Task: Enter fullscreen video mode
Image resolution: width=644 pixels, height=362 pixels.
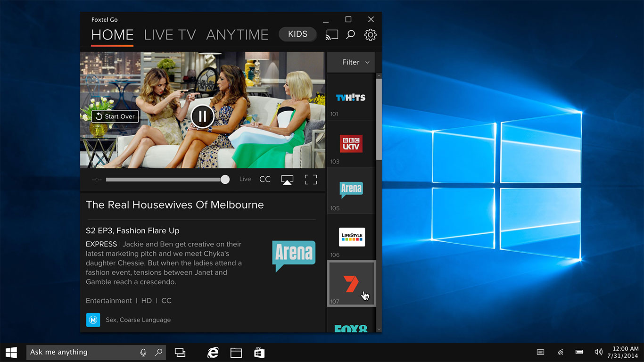Action: tap(311, 179)
